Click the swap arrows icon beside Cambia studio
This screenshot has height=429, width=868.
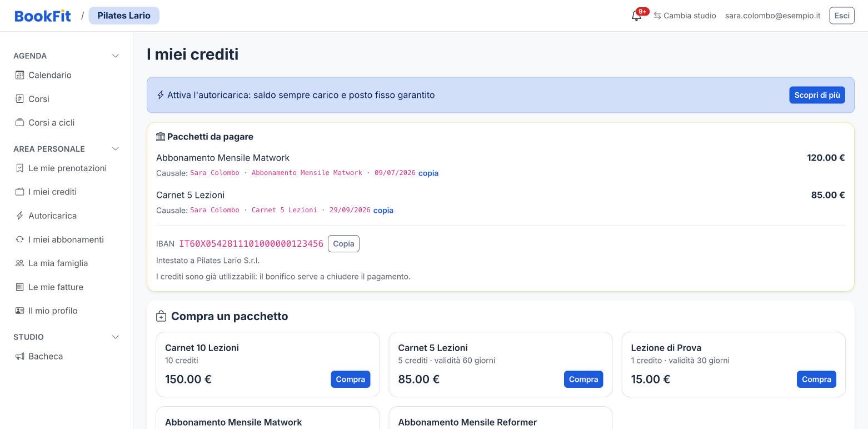[x=657, y=16]
